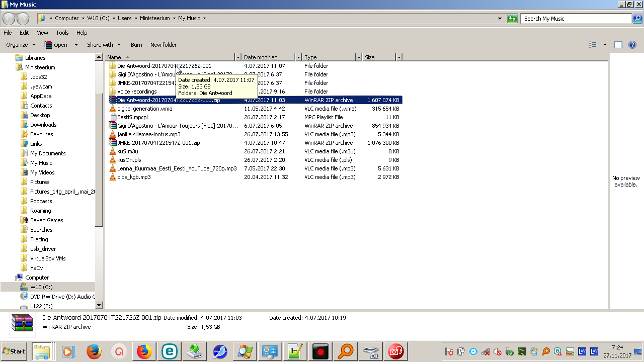Screen dimensions: 644x362
Task: Select Podcasts in the navigation tree
Action: (x=41, y=201)
